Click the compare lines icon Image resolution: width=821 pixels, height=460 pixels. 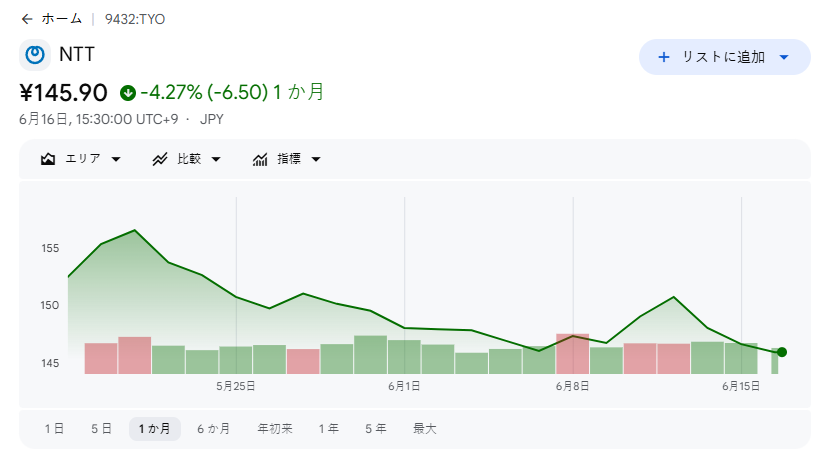click(160, 159)
